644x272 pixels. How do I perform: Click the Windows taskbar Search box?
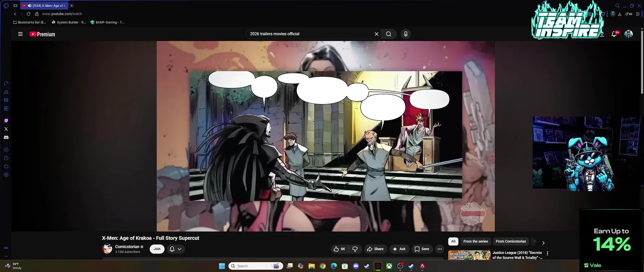point(256,266)
